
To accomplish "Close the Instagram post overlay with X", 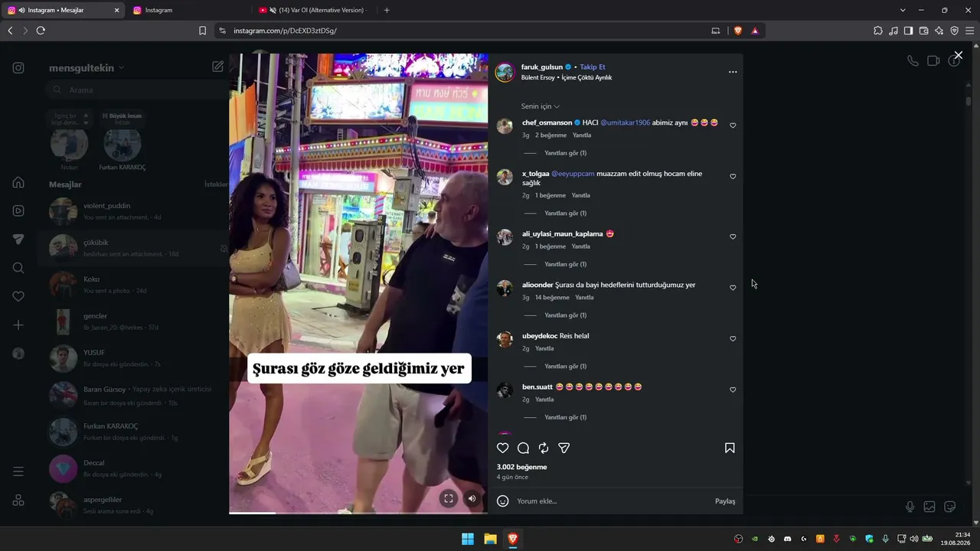I will tap(958, 55).
